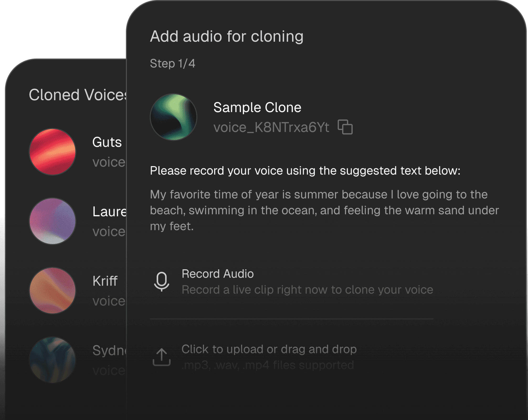Click the supported file types text
The width and height of the screenshot is (528, 420).
pyautogui.click(x=268, y=365)
